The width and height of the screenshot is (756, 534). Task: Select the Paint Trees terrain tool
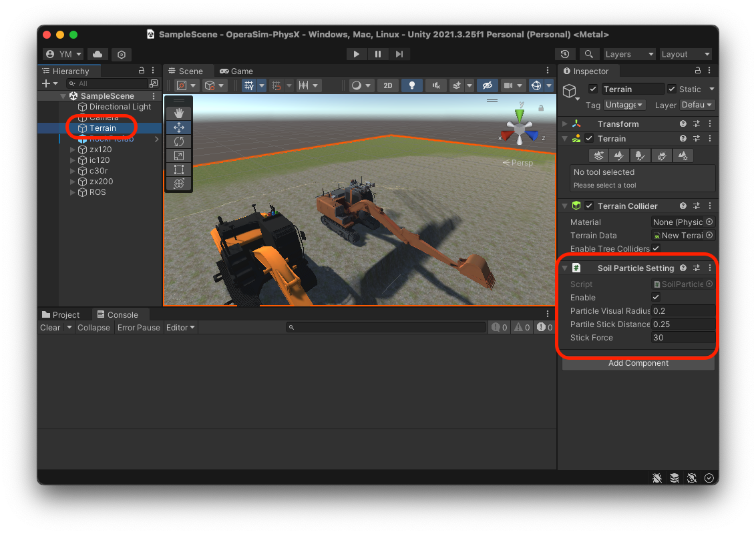pyautogui.click(x=640, y=156)
